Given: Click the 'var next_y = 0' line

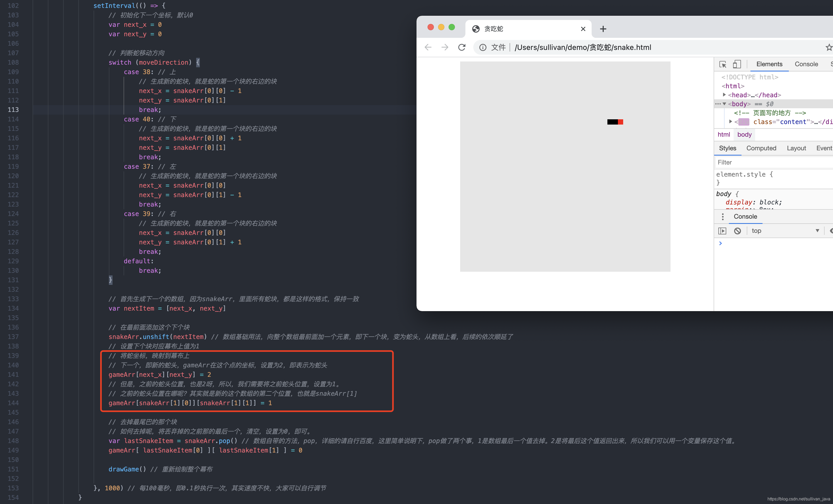Looking at the screenshot, I should (135, 34).
